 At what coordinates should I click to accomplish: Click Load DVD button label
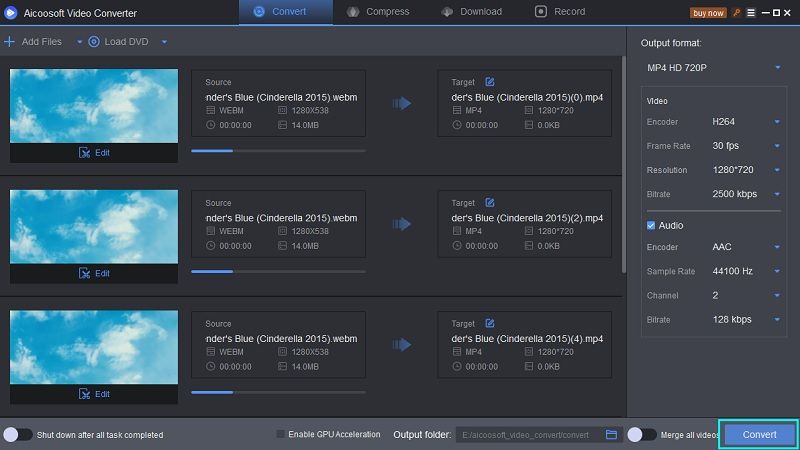[127, 42]
